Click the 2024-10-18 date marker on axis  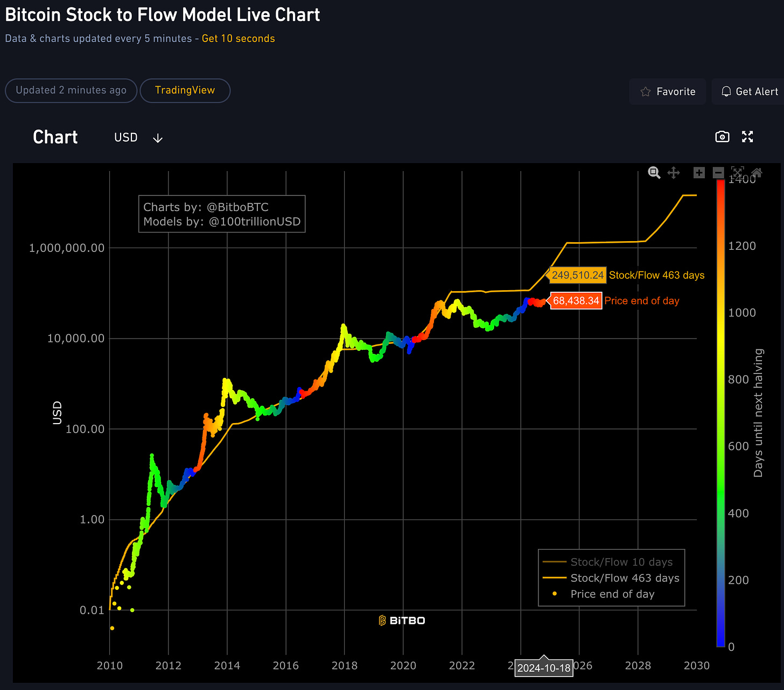tap(544, 668)
